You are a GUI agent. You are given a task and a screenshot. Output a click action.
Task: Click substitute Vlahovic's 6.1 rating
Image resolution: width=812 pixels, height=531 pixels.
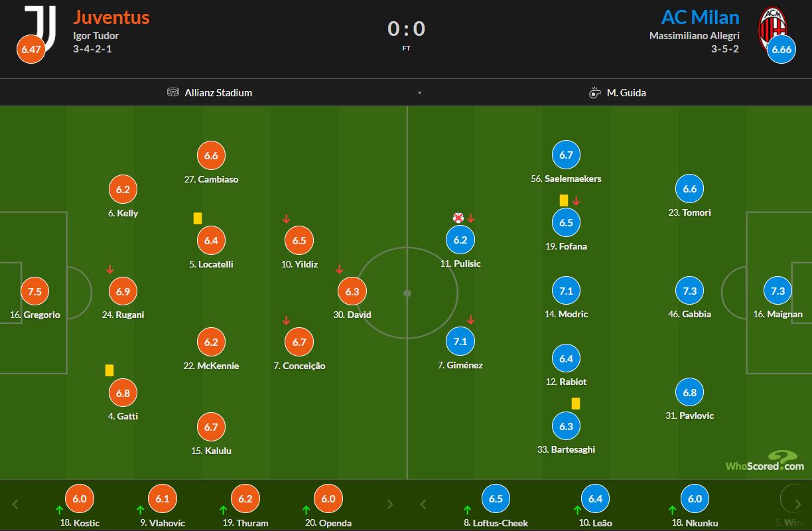pyautogui.click(x=163, y=499)
